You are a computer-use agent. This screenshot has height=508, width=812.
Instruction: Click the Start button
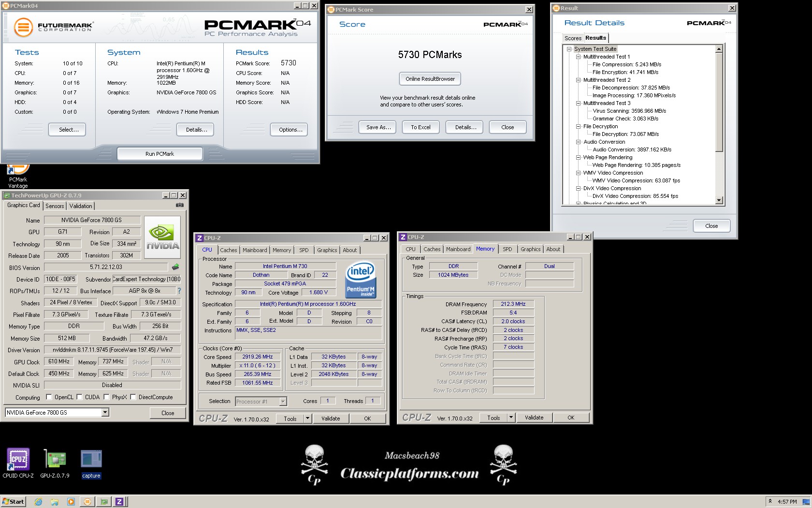(x=14, y=502)
